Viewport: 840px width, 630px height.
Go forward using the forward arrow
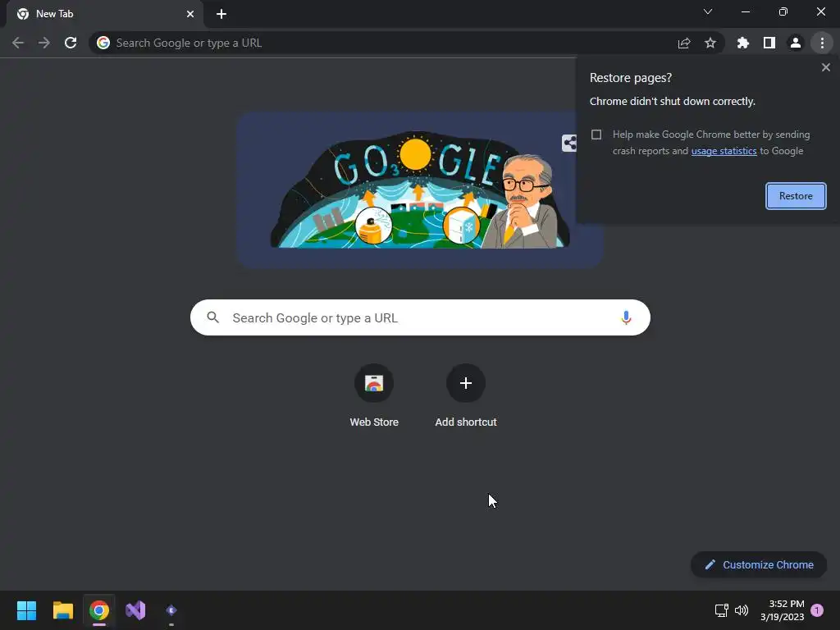(x=44, y=43)
